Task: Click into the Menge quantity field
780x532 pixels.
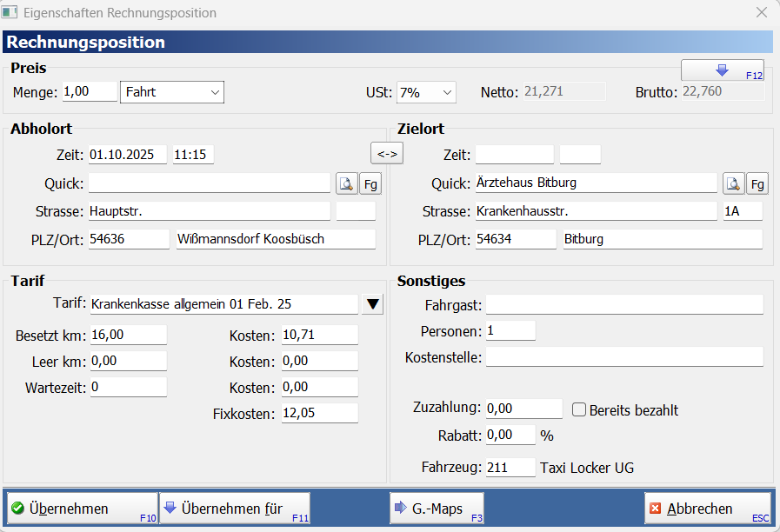Action: coord(89,91)
